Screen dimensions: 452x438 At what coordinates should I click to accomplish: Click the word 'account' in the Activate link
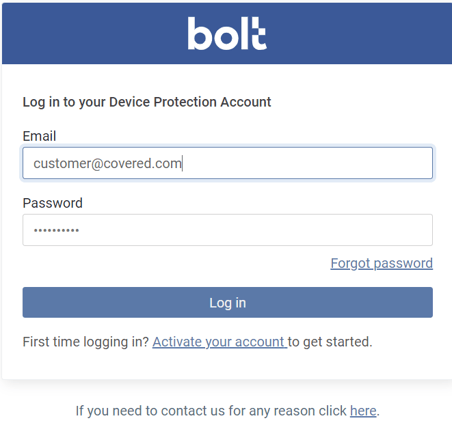260,342
